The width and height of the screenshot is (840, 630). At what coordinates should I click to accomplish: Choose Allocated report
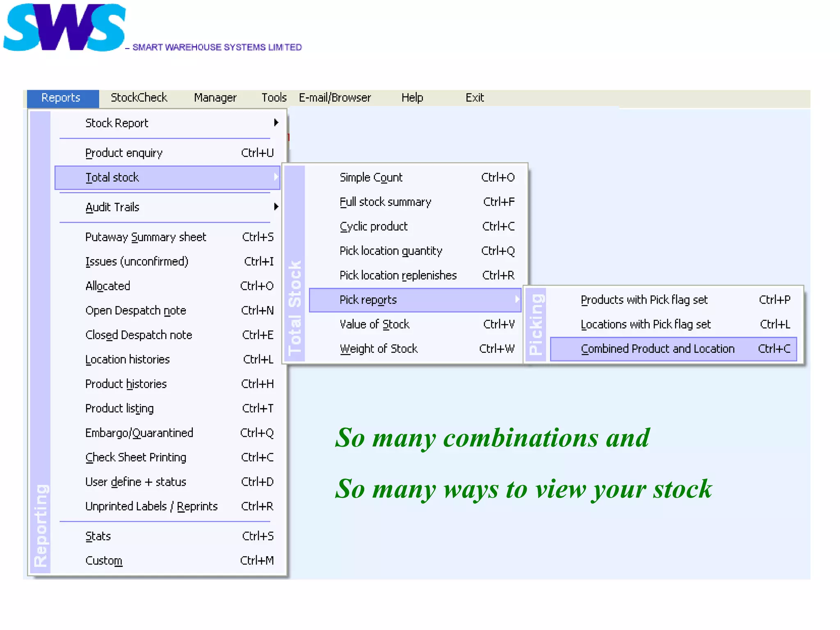pyautogui.click(x=167, y=286)
